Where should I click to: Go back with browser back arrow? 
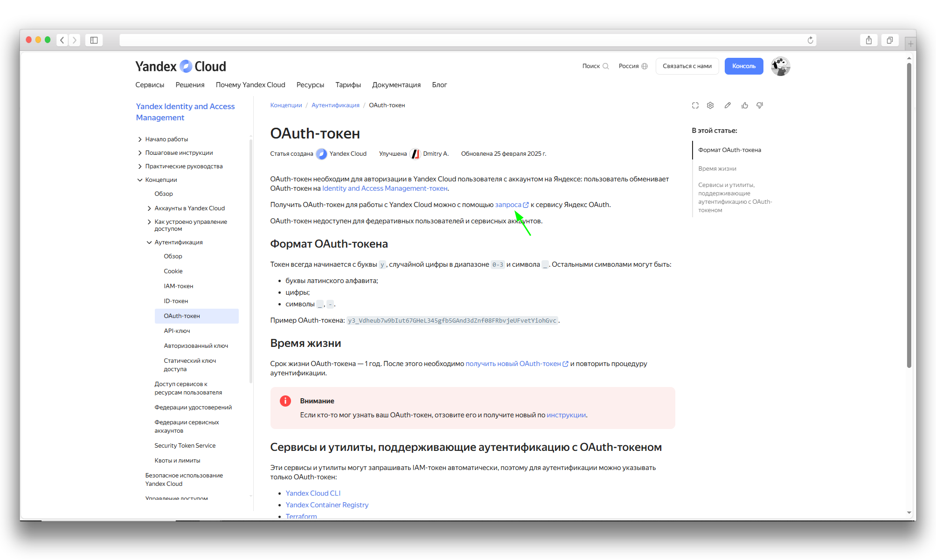62,40
